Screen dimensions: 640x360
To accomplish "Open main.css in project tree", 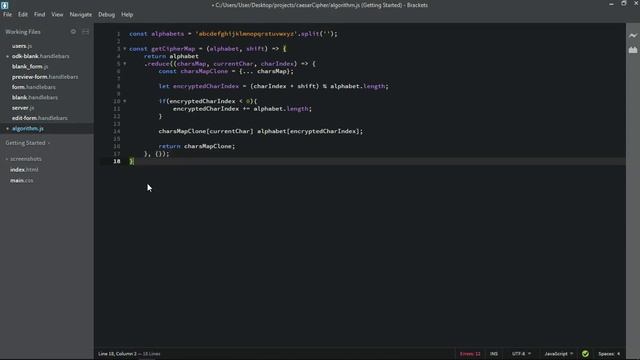I will click(x=22, y=180).
